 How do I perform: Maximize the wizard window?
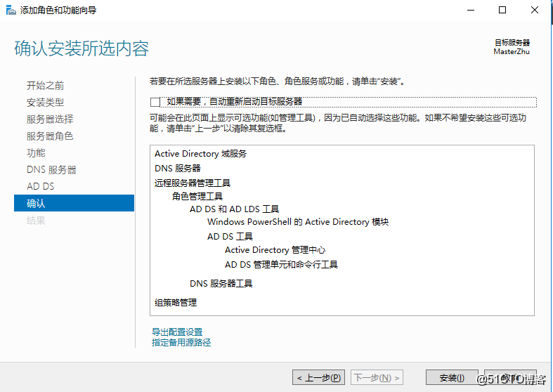pos(502,10)
